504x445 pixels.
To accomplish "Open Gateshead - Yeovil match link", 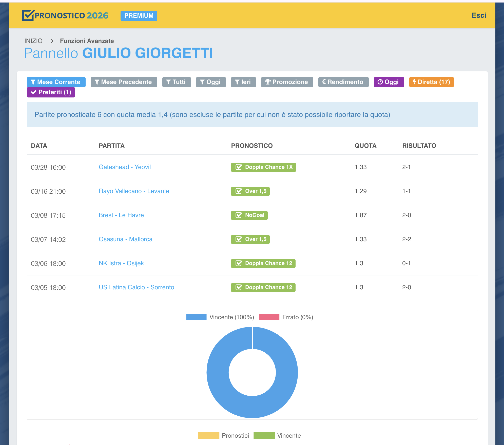I will [x=125, y=167].
